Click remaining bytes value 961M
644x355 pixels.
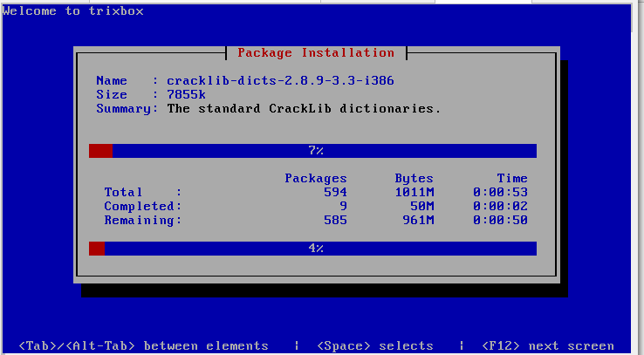coord(418,220)
